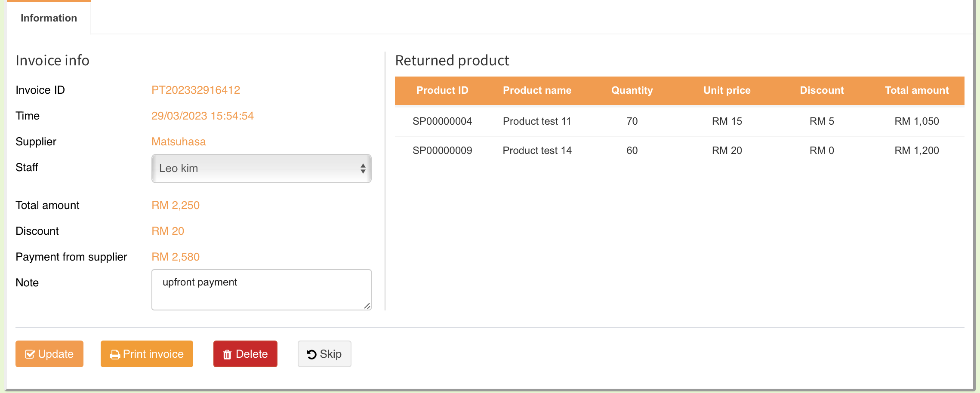Click the Product test 14 name cell
The height and width of the screenshot is (393, 980).
pyautogui.click(x=537, y=150)
